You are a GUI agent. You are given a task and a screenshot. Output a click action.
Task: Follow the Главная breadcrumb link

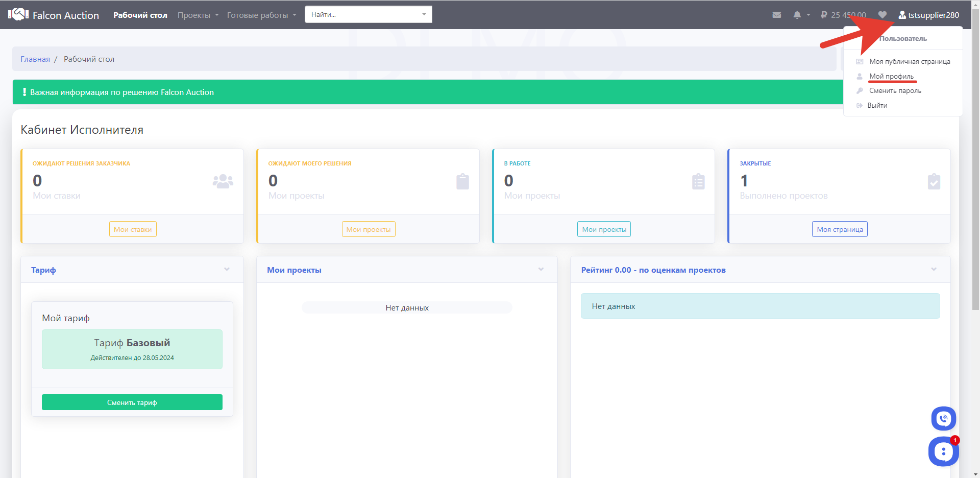[x=35, y=59]
